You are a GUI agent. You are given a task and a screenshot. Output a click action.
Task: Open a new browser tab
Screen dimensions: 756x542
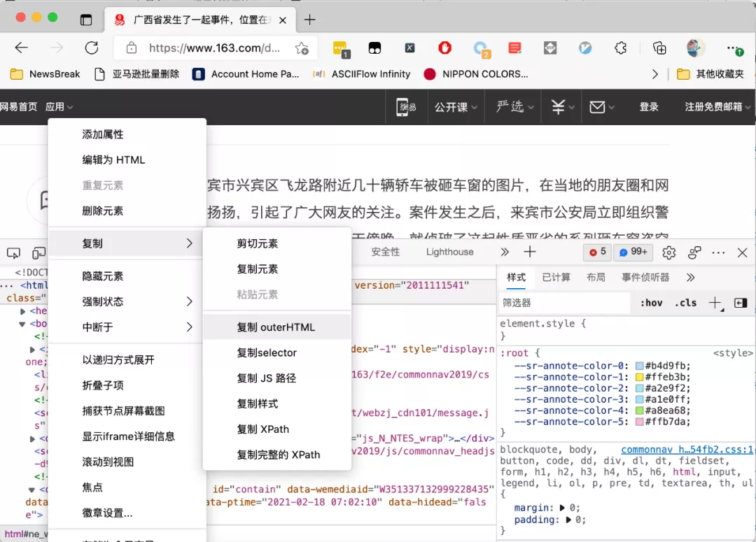coord(309,20)
